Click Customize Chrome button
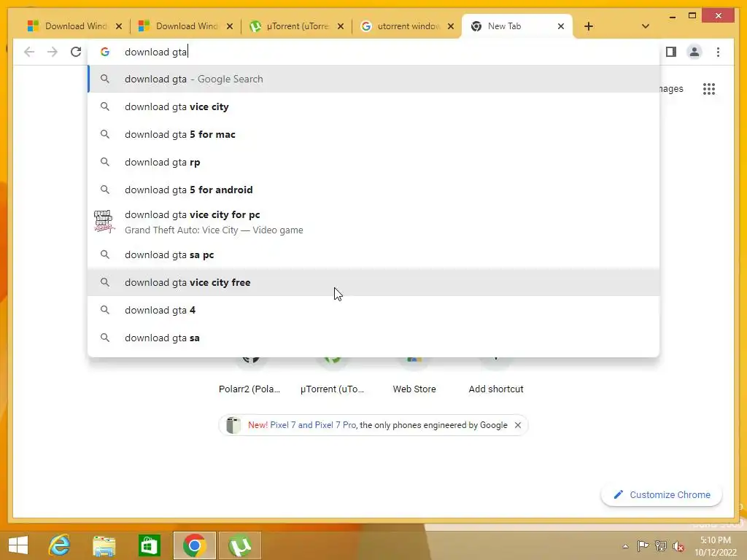This screenshot has height=560, width=747. click(x=662, y=495)
